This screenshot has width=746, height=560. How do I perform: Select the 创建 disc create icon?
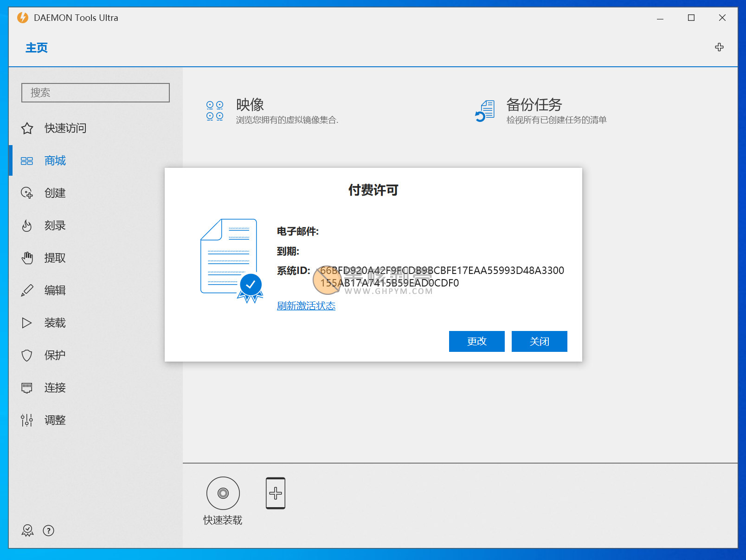click(x=27, y=193)
